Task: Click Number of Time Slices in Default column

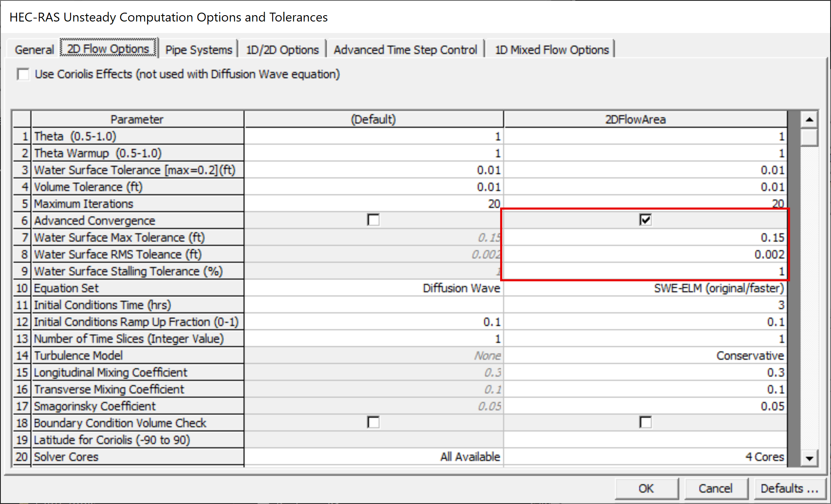Action: (374, 339)
